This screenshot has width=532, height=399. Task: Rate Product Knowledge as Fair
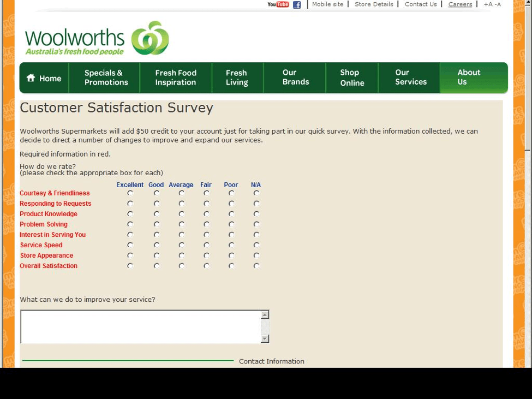[206, 214]
